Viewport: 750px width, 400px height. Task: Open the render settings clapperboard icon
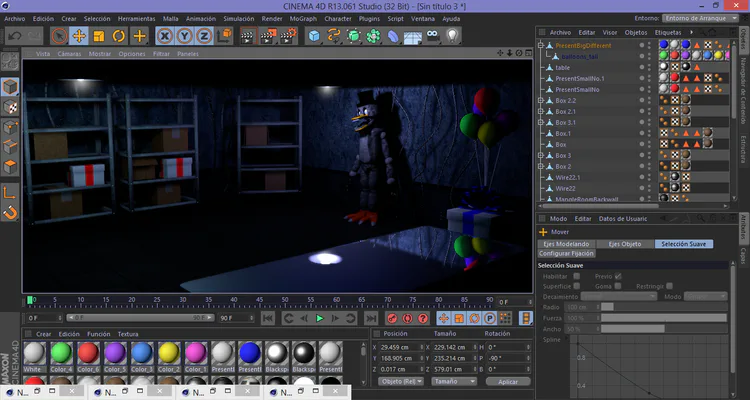(288, 36)
